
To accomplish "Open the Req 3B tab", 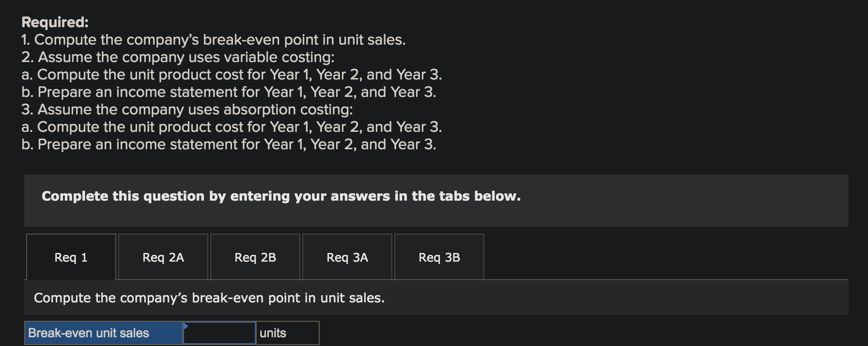I will click(x=439, y=257).
